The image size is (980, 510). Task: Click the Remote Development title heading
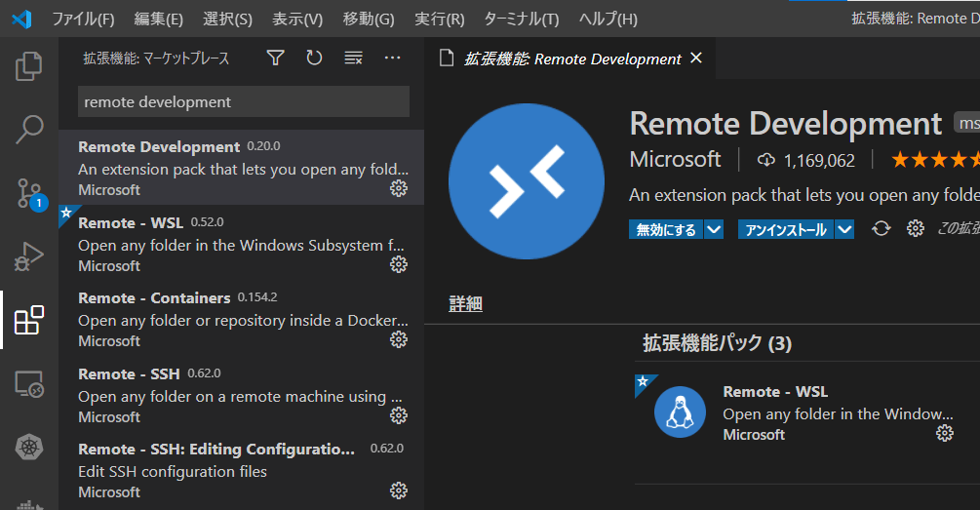[786, 123]
